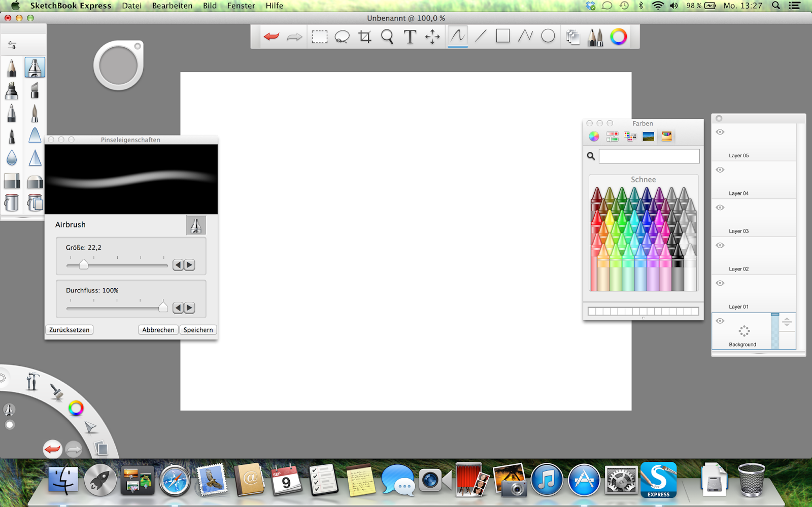Click the red undo button in lagoon
The image size is (812, 507).
52,449
